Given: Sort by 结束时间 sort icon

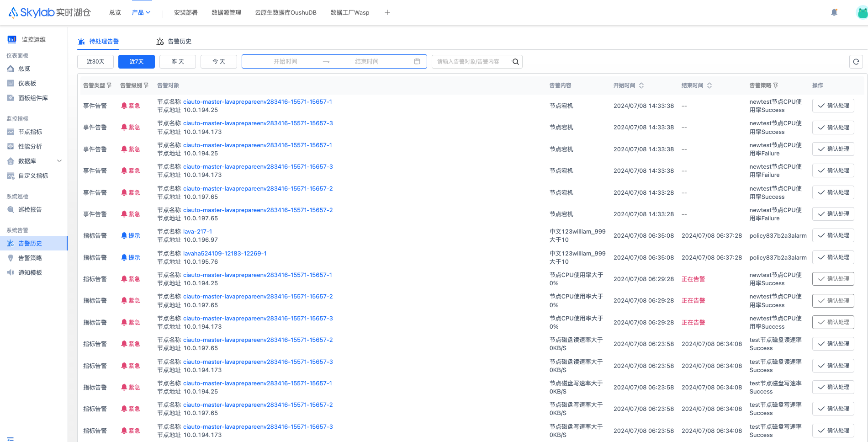Looking at the screenshot, I should (709, 85).
